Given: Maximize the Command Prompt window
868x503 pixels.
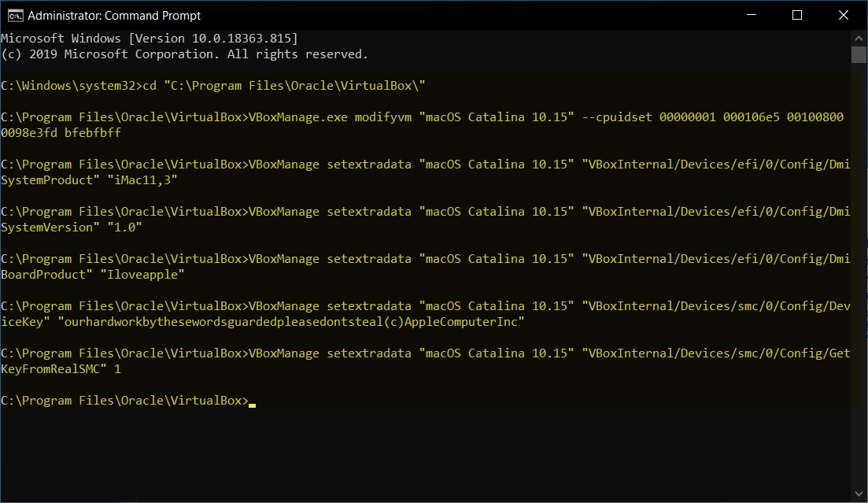Looking at the screenshot, I should pyautogui.click(x=797, y=15).
